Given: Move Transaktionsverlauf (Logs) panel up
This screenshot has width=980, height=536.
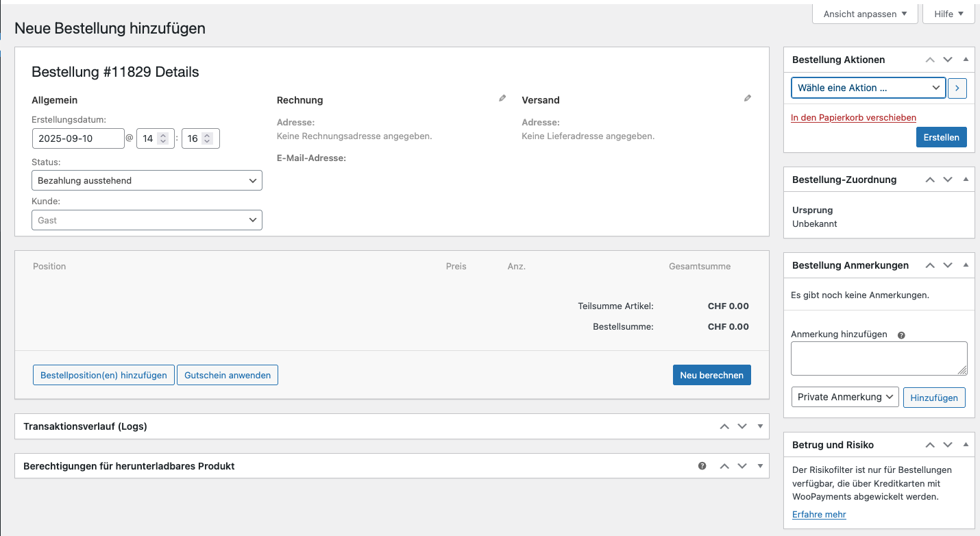Looking at the screenshot, I should [724, 426].
